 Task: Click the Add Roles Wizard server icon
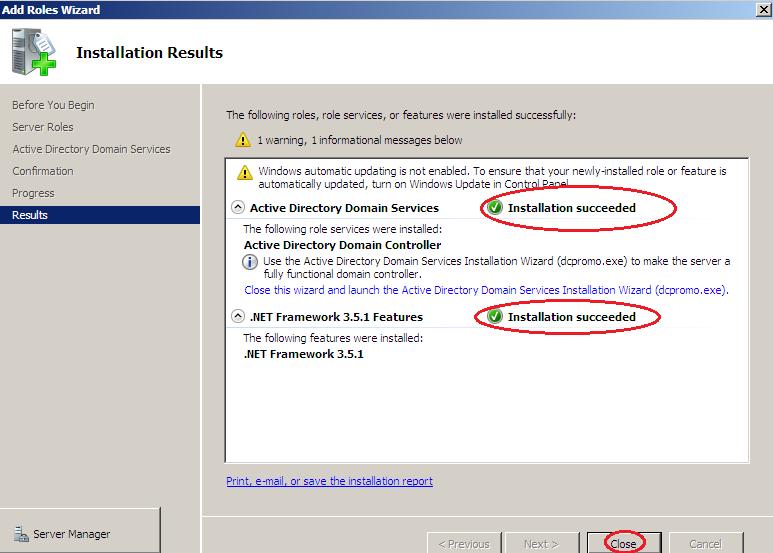[34, 52]
